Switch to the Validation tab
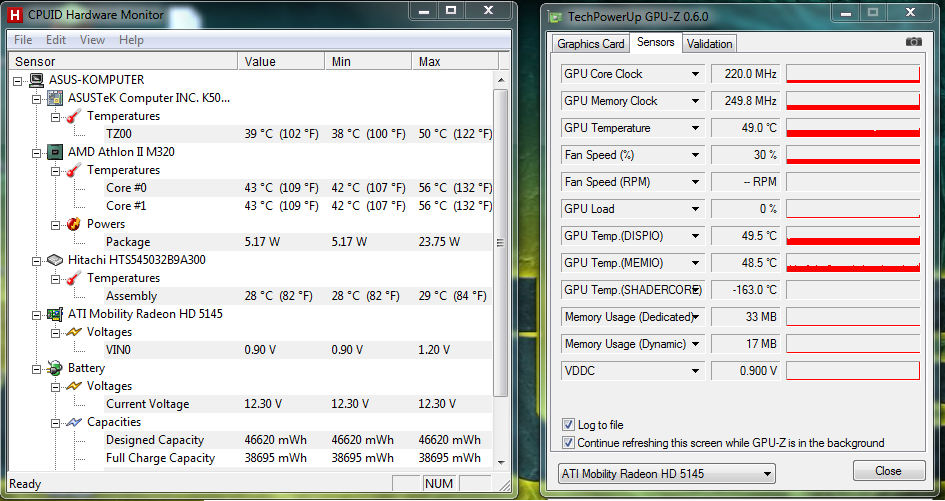 710,44
